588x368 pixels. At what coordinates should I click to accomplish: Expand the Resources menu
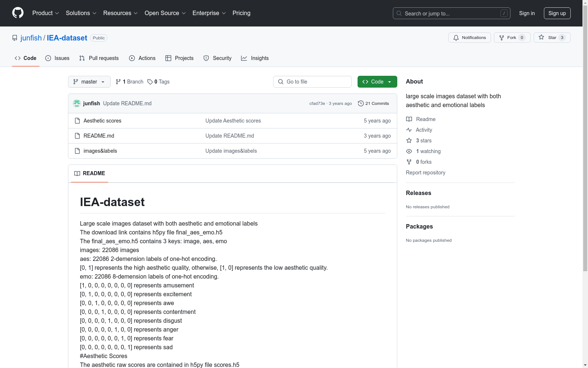pyautogui.click(x=121, y=13)
